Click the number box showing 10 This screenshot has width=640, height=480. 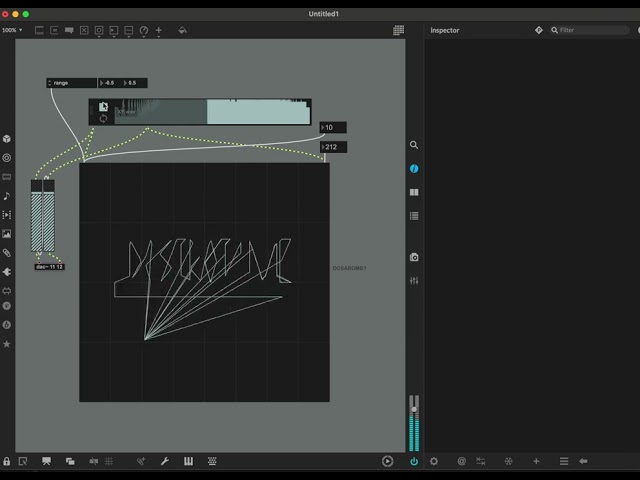333,127
